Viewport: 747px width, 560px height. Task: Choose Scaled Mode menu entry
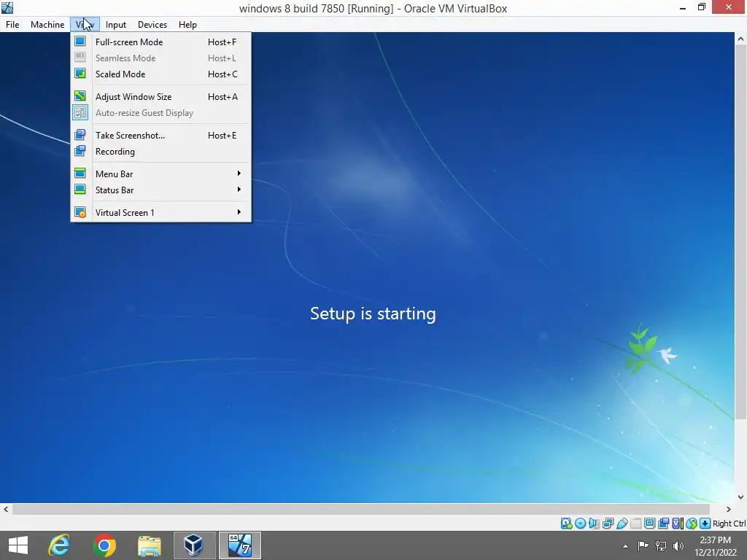click(x=161, y=74)
